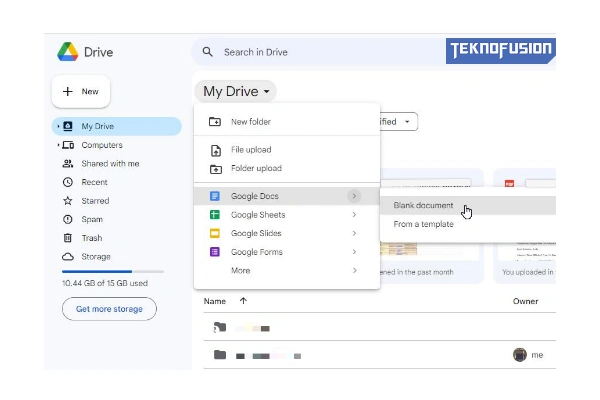This screenshot has height=400, width=600.
Task: Open the My Drive dropdown
Action: pyautogui.click(x=236, y=91)
